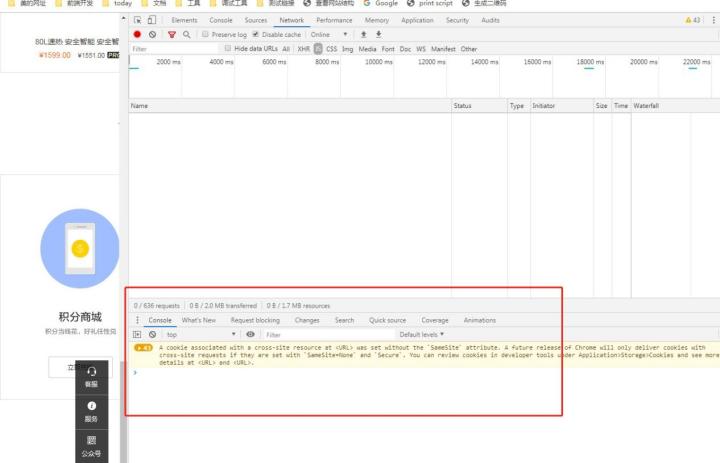Sort requests by Status column

click(x=479, y=106)
